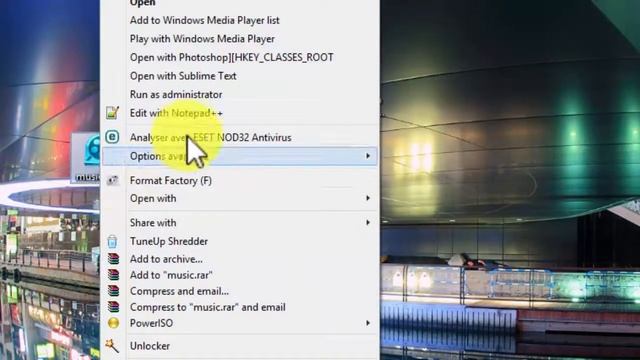Viewport: 640px width, 360px height.
Task: Click the WinRAR icon beside Compress and email
Action: (113, 291)
